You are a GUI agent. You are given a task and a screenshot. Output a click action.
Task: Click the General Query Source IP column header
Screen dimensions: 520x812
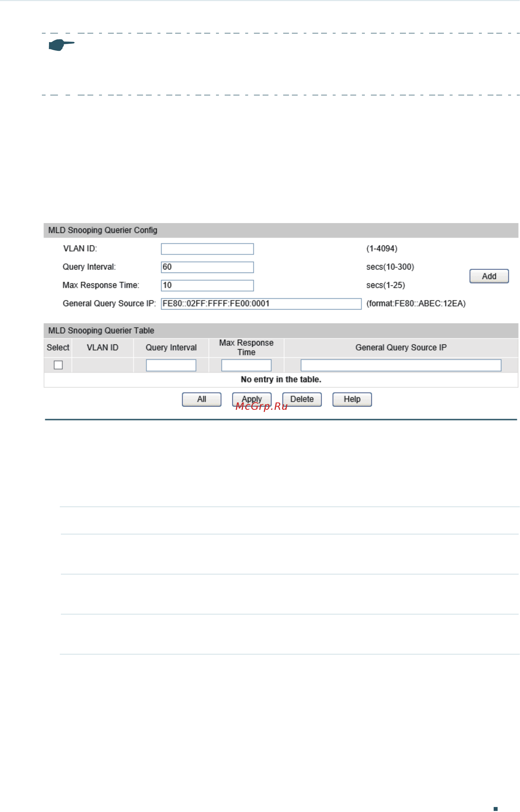(x=401, y=348)
